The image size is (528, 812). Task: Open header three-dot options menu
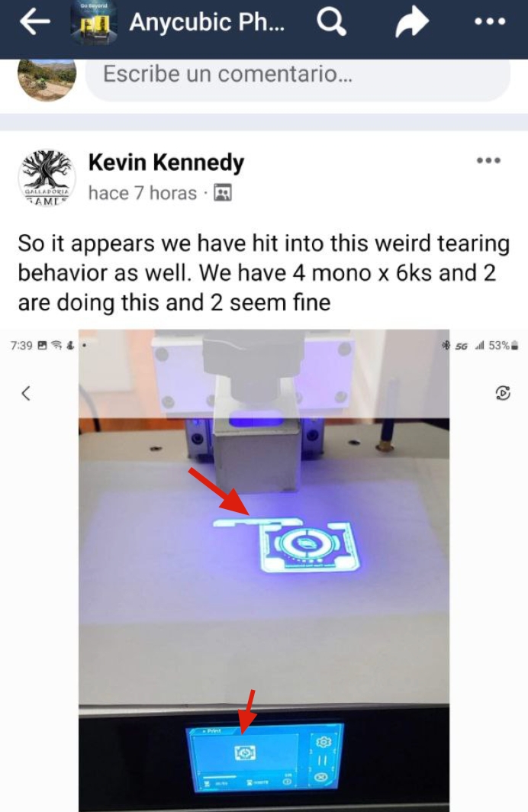pyautogui.click(x=490, y=21)
